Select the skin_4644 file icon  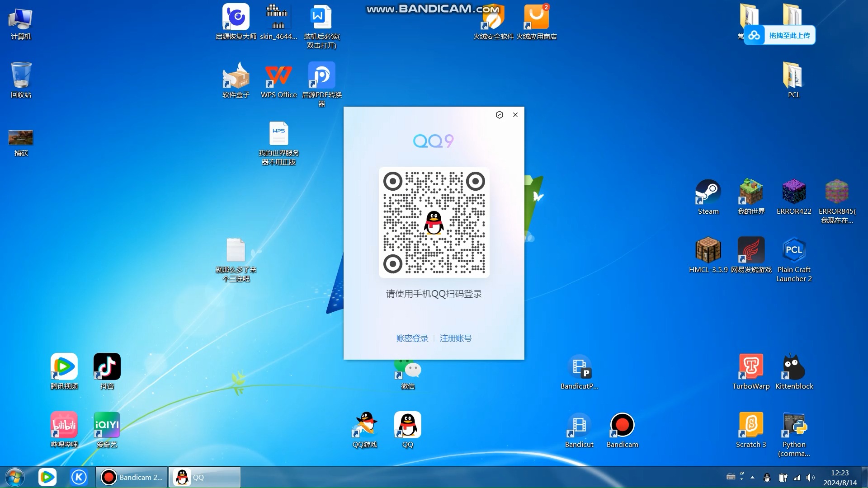[x=278, y=22]
